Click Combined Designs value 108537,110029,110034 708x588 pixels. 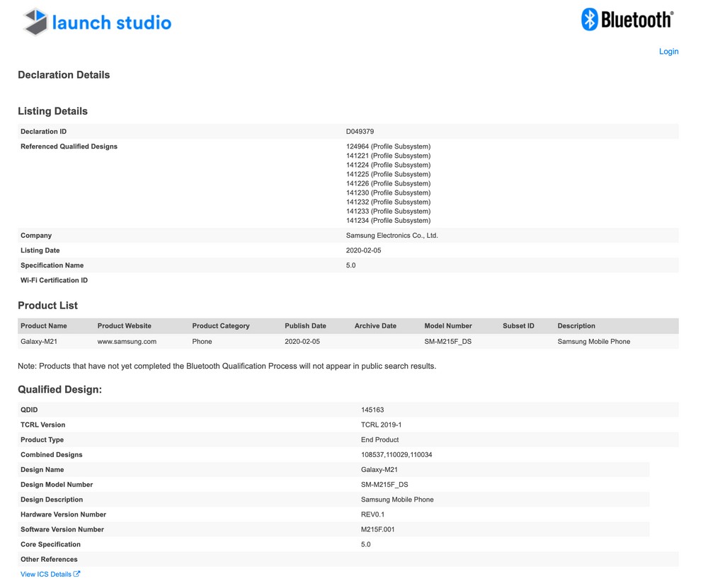tap(396, 454)
